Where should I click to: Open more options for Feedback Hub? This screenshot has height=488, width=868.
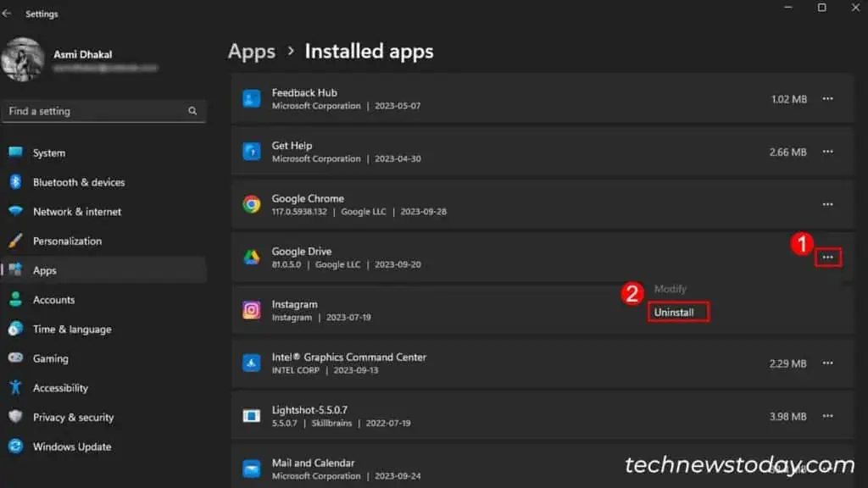827,98
